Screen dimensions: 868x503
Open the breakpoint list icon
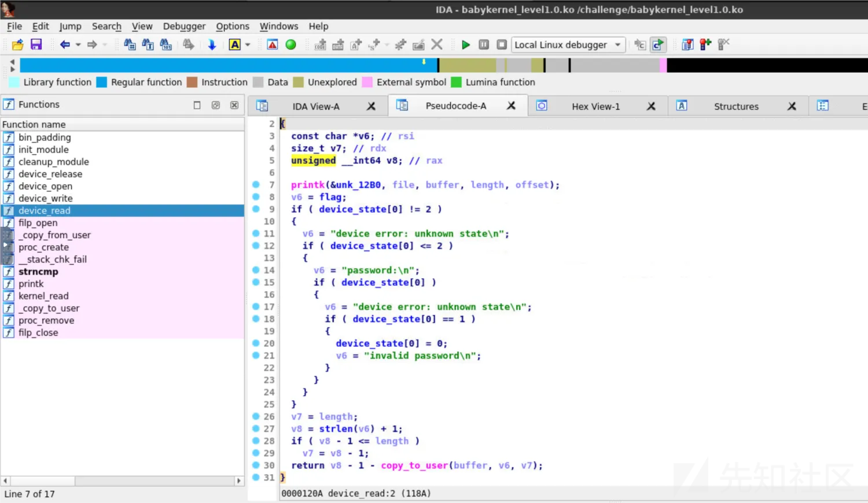pyautogui.click(x=687, y=45)
